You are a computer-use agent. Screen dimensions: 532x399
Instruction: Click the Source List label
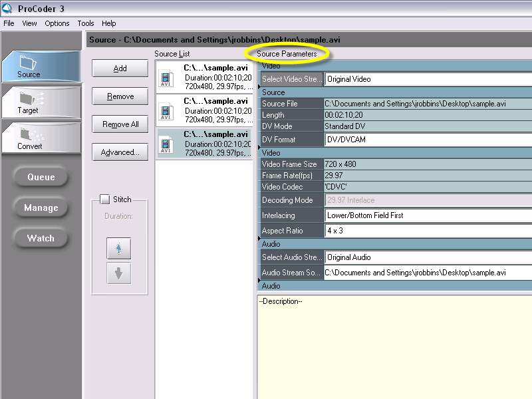pyautogui.click(x=172, y=54)
